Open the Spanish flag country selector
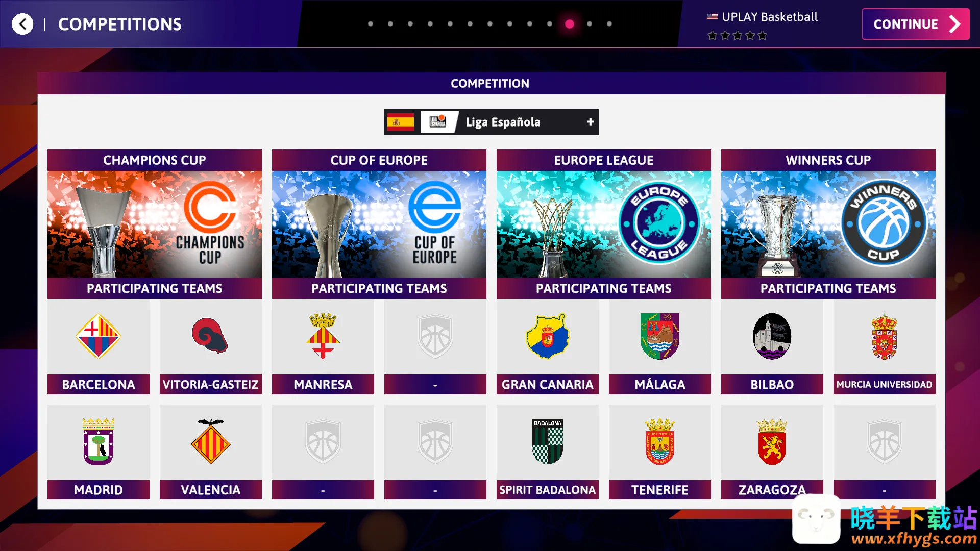The width and height of the screenshot is (980, 551). (x=400, y=122)
